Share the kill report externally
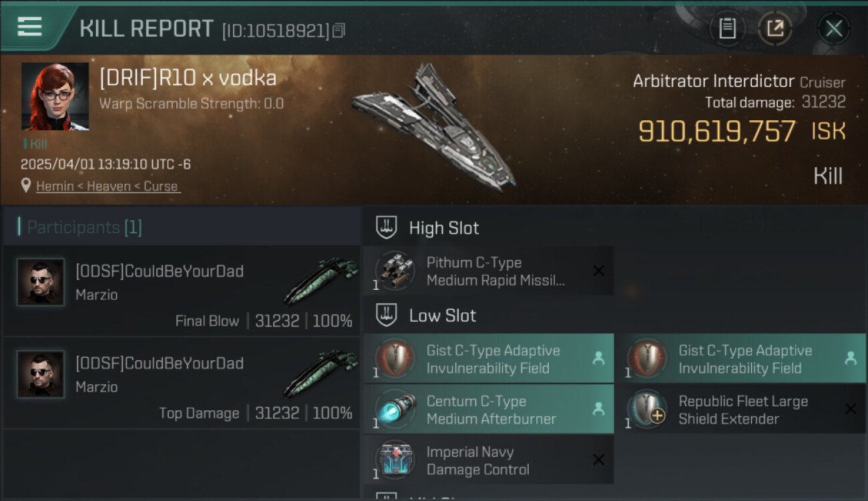Screen dimensions: 868x501 pos(775,29)
